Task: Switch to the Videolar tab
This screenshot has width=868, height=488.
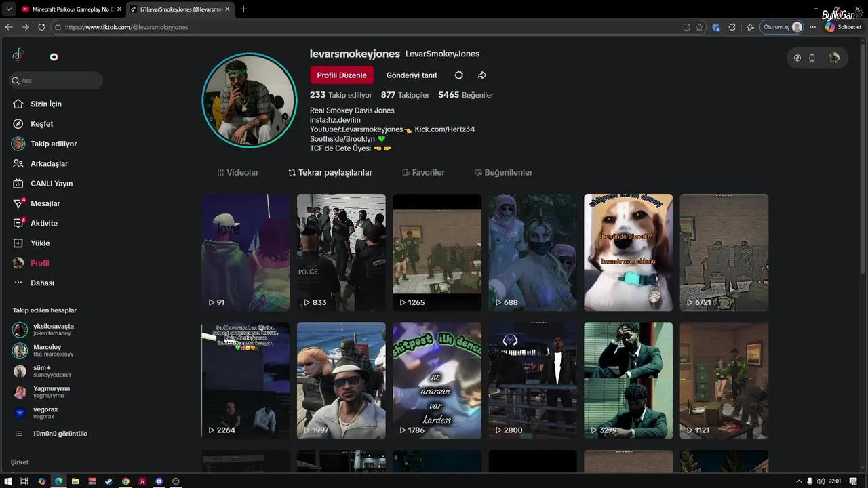Action: pyautogui.click(x=238, y=173)
